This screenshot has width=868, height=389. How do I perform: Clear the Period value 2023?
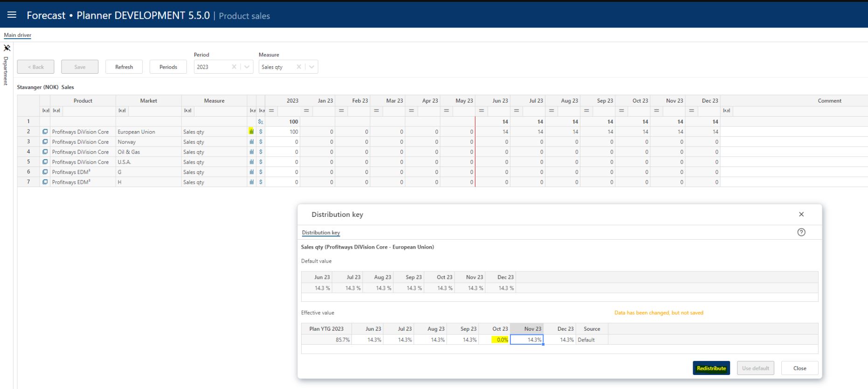234,67
